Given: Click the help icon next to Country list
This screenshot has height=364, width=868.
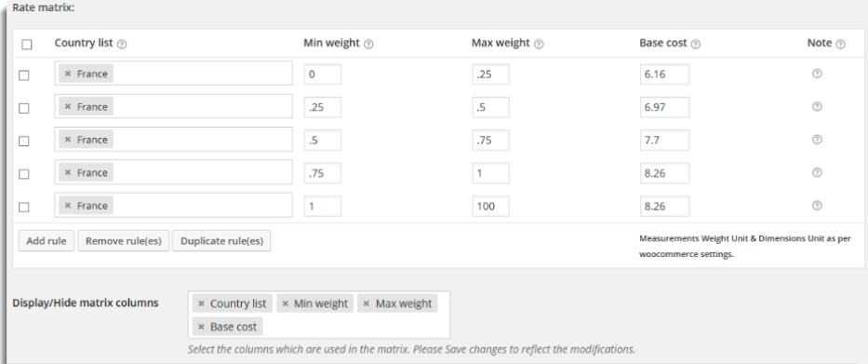Looking at the screenshot, I should click(x=123, y=44).
